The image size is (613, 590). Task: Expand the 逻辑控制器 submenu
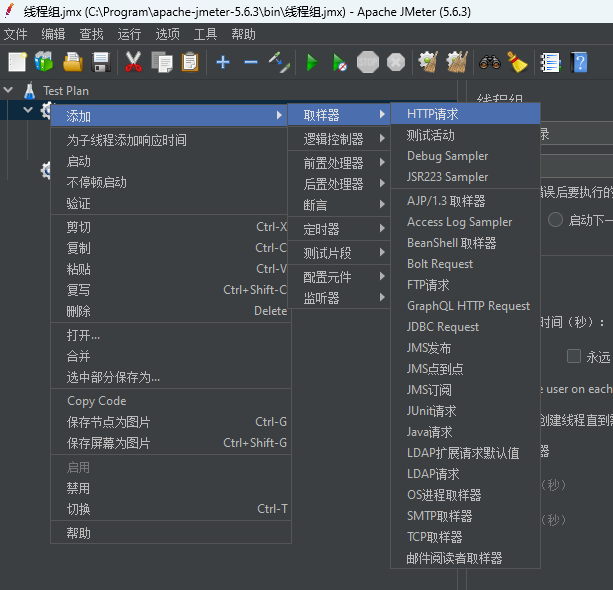click(339, 139)
